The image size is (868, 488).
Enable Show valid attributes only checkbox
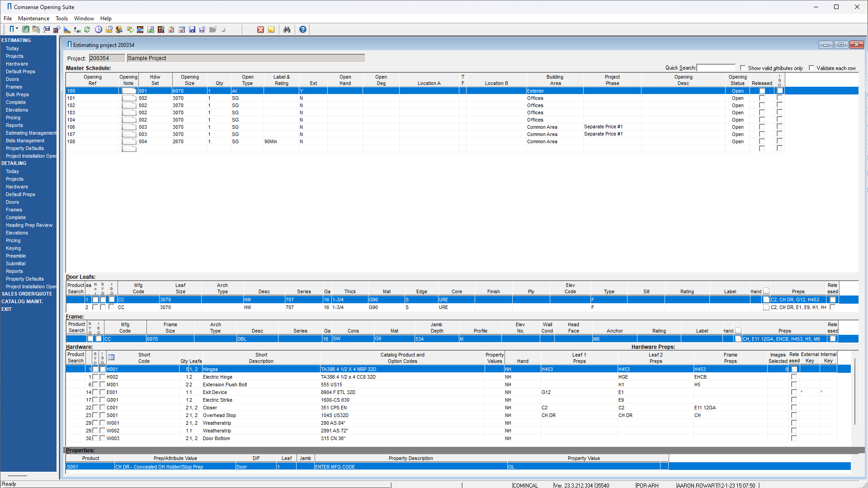743,68
